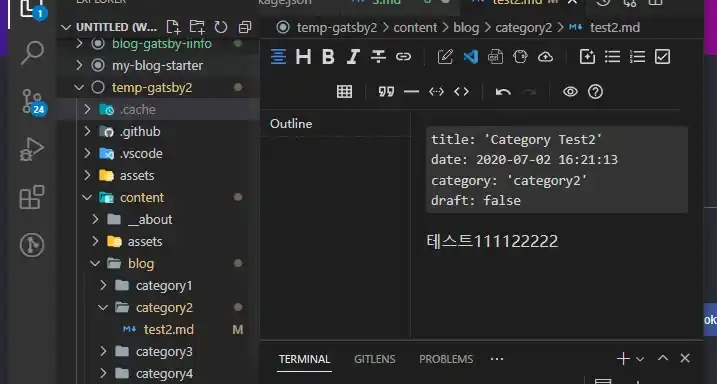Insert a bulleted list
Screen dimensions: 717x384
[x=612, y=57]
